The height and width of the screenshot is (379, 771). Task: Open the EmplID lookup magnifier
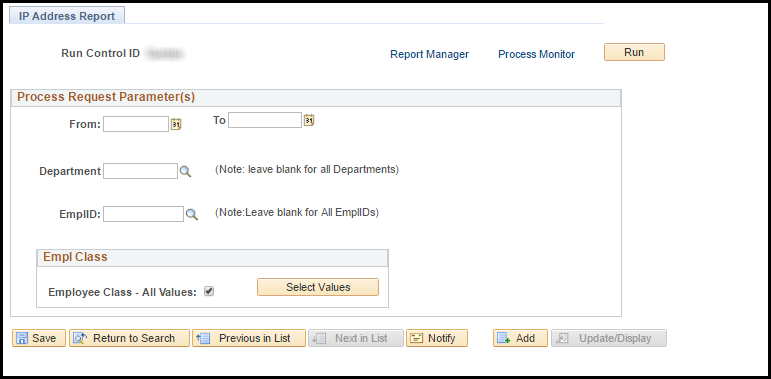[x=191, y=214]
